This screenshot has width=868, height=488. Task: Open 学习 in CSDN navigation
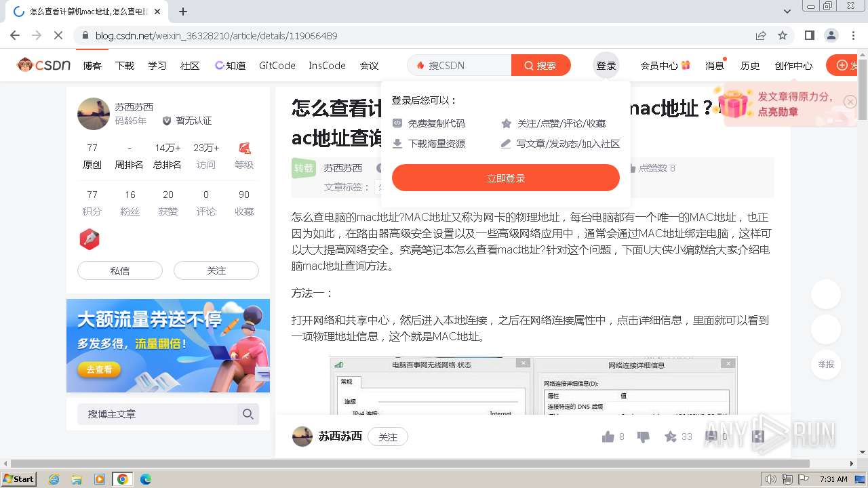tap(157, 66)
